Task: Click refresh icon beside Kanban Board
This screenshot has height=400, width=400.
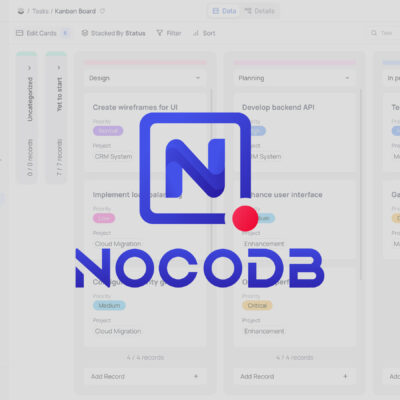Action: [x=103, y=11]
